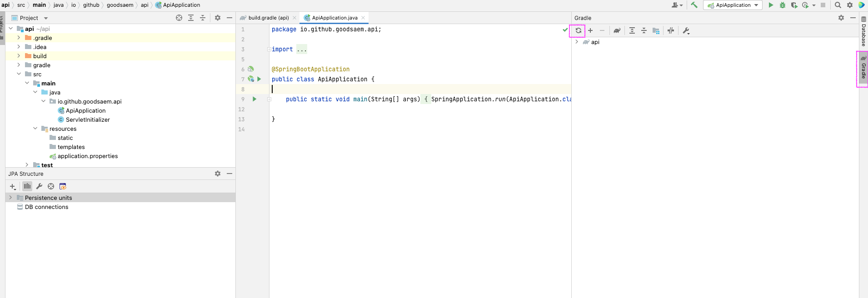
Task: Expand the test folder
Action: (27, 165)
